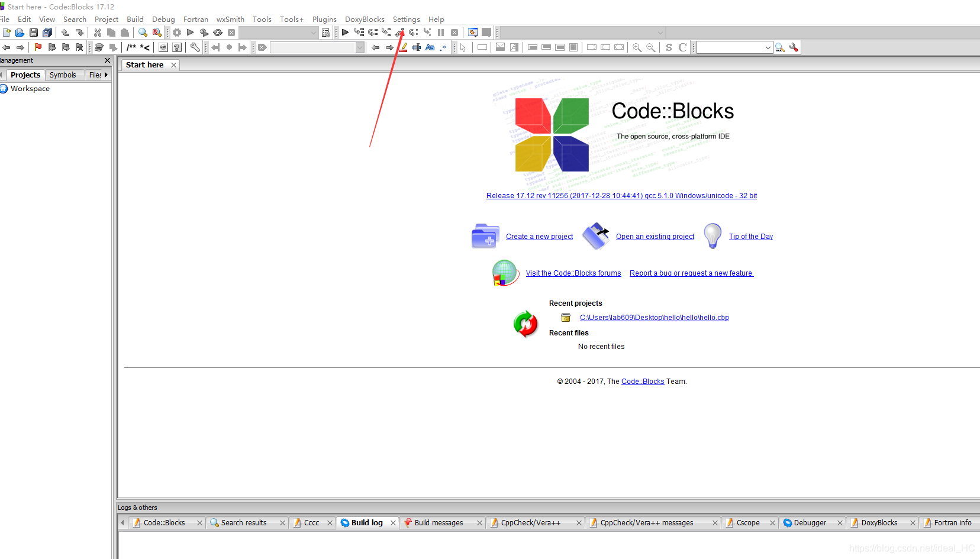Click the DoxyBlocks line comment *< icon

point(145,47)
